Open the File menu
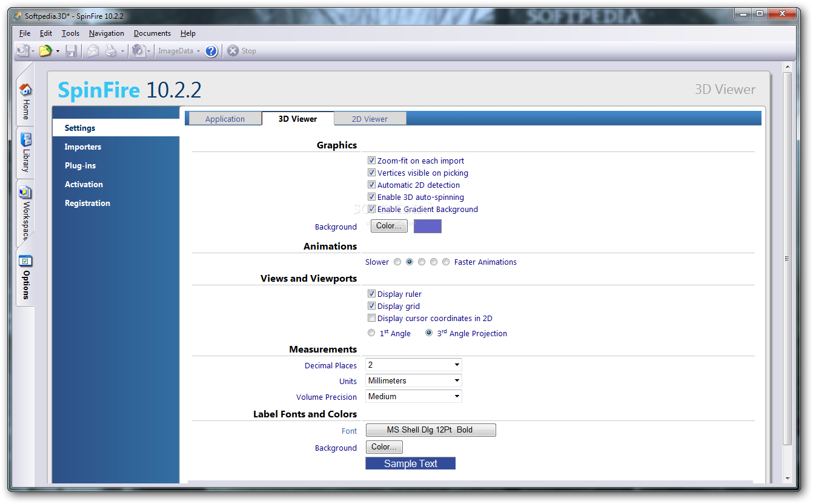 coord(25,33)
